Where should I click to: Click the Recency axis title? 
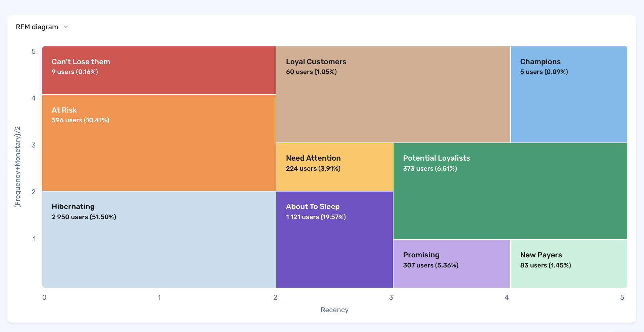pos(334,310)
